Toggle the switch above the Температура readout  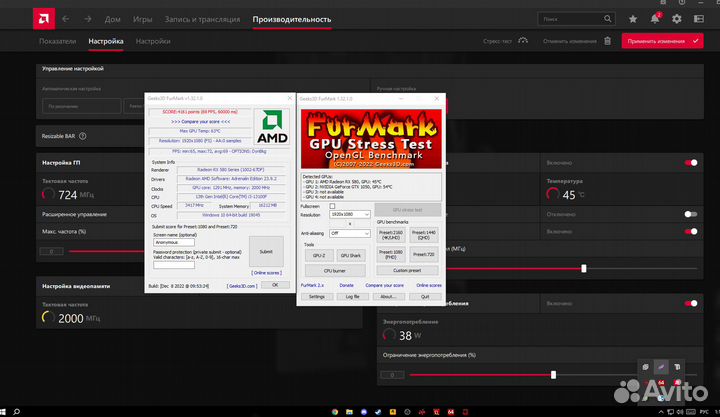[691, 163]
